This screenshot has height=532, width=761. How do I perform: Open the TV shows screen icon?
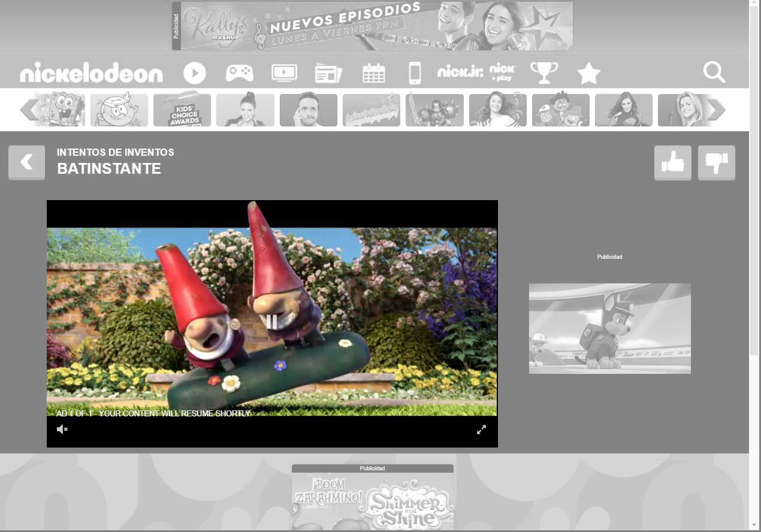[284, 73]
